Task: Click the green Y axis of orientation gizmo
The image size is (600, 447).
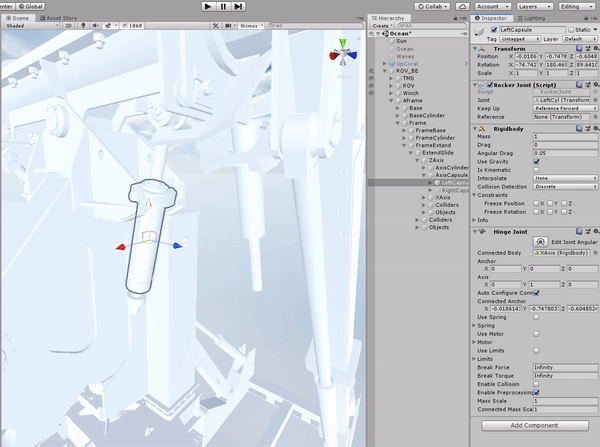Action: [x=343, y=43]
